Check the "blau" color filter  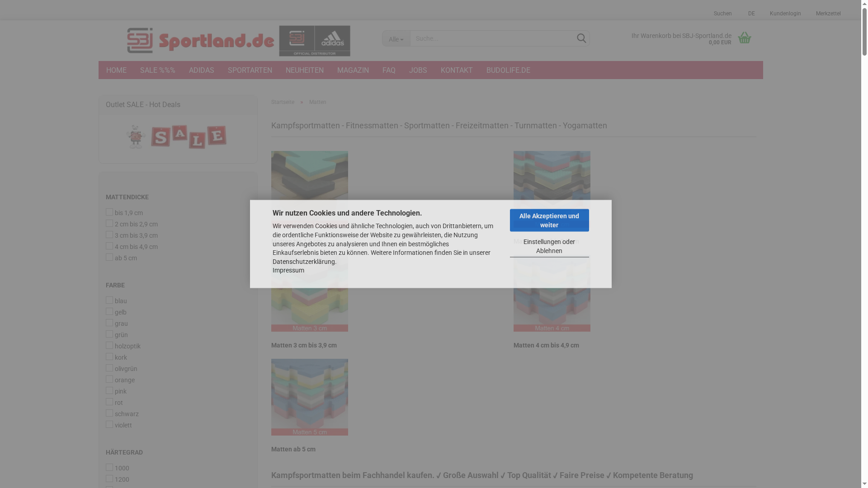coord(109,300)
